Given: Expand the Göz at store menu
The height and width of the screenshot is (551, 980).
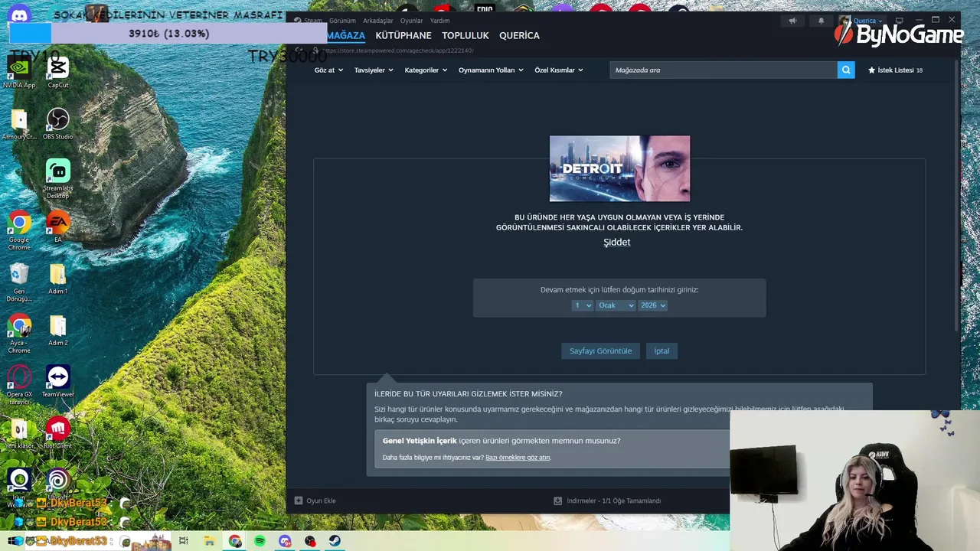Looking at the screenshot, I should click(x=328, y=70).
